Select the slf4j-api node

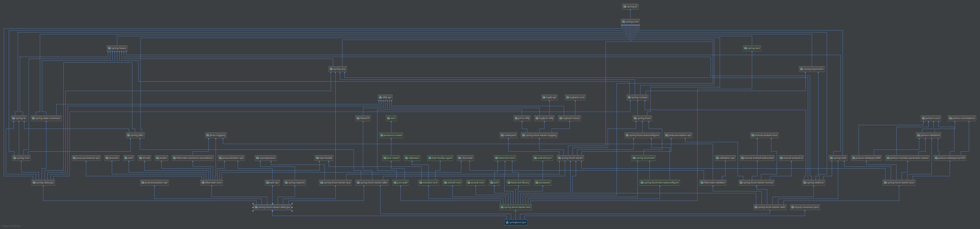point(385,97)
